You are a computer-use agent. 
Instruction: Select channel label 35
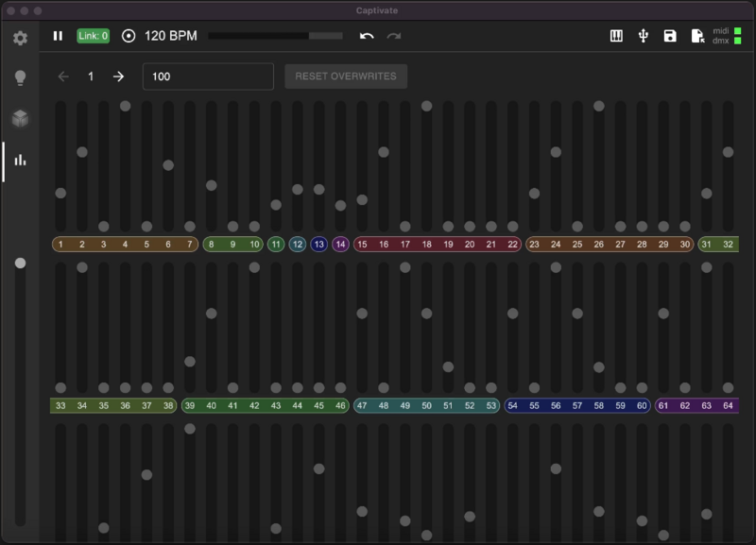click(x=103, y=406)
